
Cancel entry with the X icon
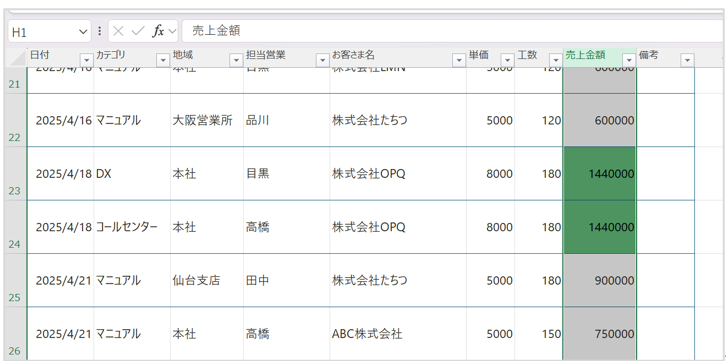point(119,31)
